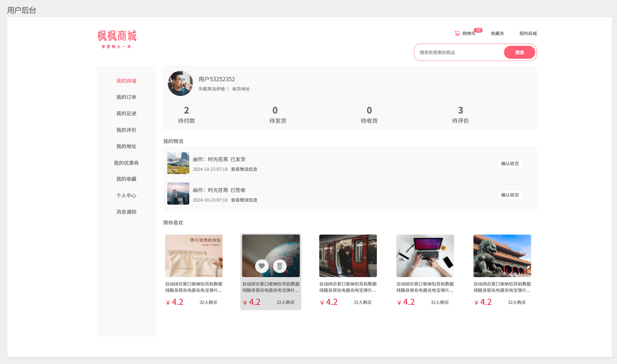Open 我的优惠券 in the sidebar menu
This screenshot has width=617, height=364.
(x=126, y=163)
